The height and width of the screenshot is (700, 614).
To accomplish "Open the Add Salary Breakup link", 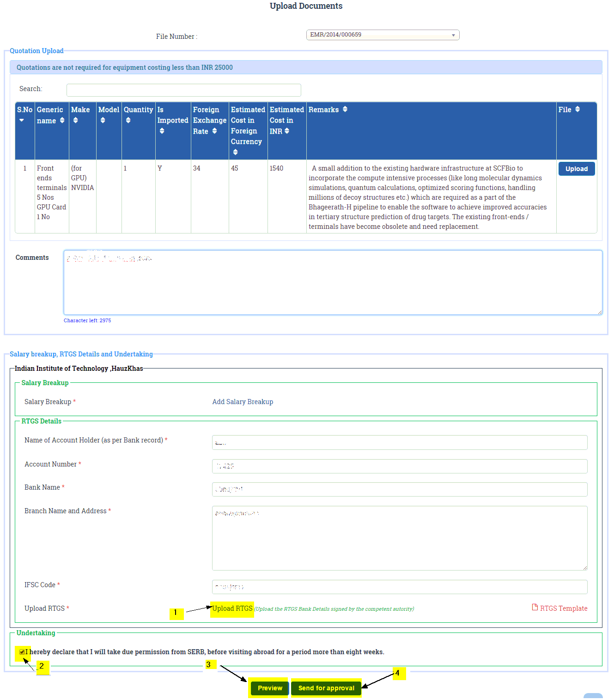I will [x=243, y=402].
